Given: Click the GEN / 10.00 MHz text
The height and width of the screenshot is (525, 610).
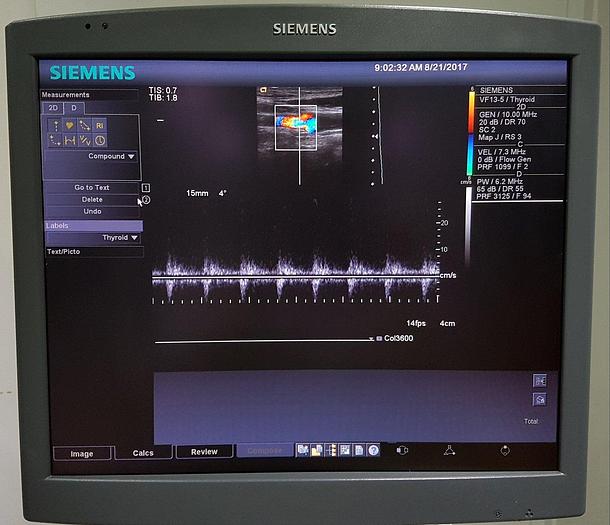Looking at the screenshot, I should tap(508, 115).
